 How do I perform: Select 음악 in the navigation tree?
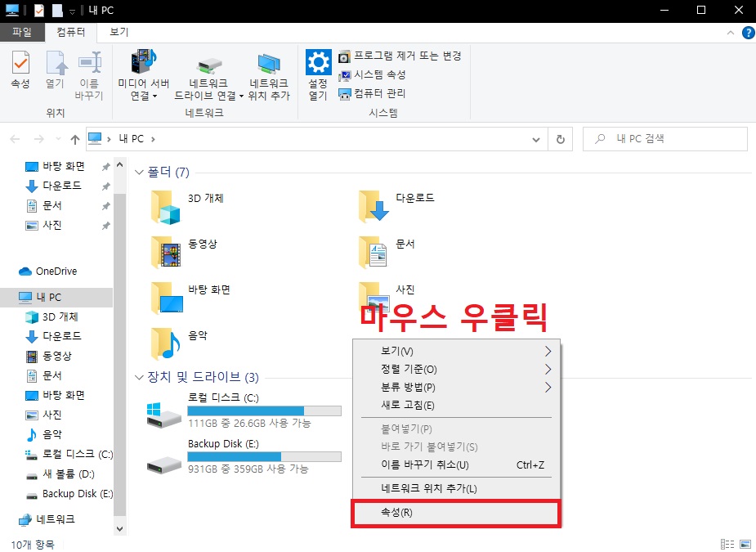[x=43, y=434]
